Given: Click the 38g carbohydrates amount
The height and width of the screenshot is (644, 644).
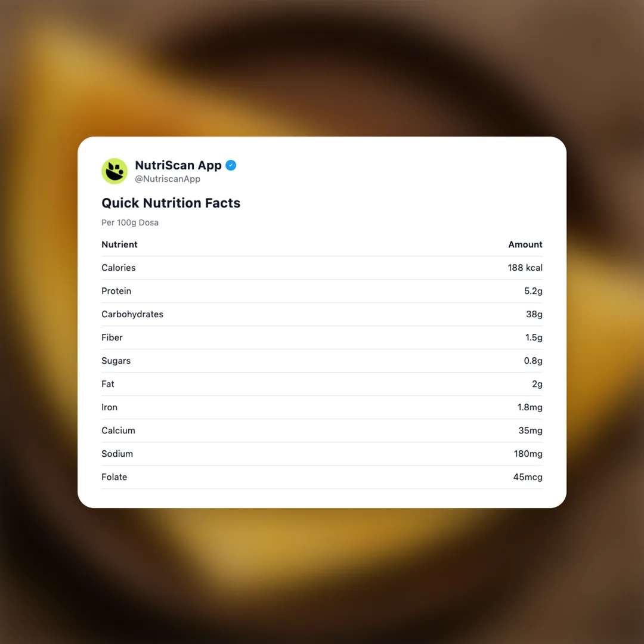Looking at the screenshot, I should (x=534, y=314).
